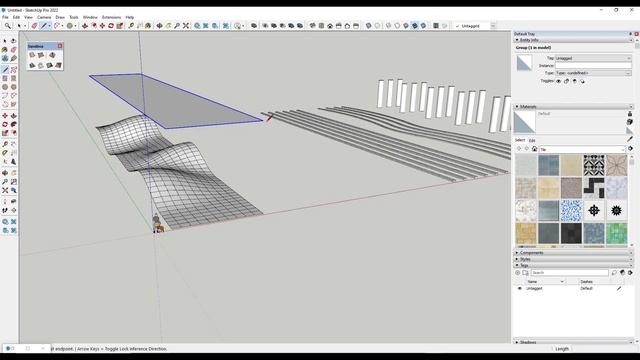Open the Camera menu

[44, 17]
